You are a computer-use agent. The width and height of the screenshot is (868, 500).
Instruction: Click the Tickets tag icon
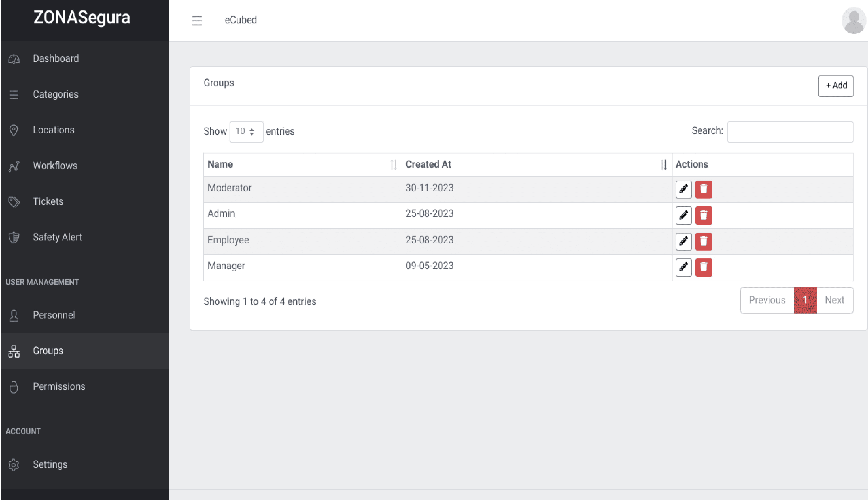[x=14, y=202]
